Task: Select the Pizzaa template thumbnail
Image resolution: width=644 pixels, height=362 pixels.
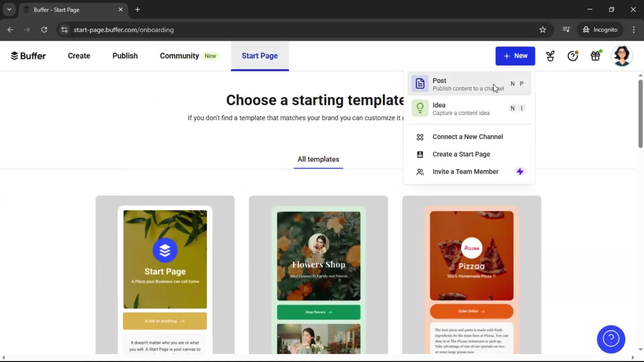Action: tap(471, 268)
